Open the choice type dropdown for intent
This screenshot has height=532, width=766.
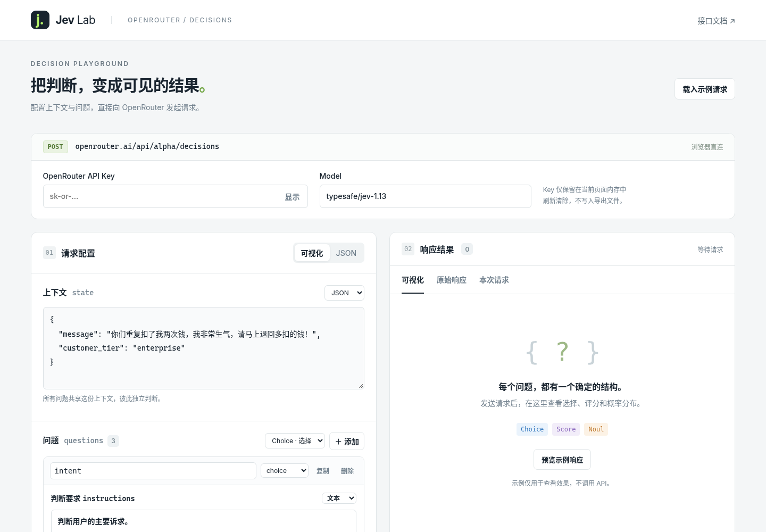285,470
